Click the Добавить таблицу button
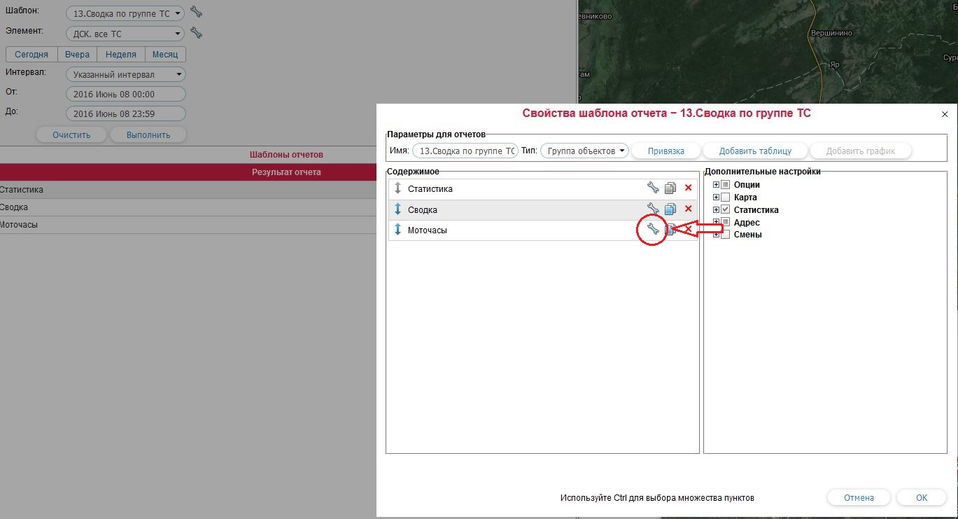Screen dimensions: 958x519 point(754,151)
